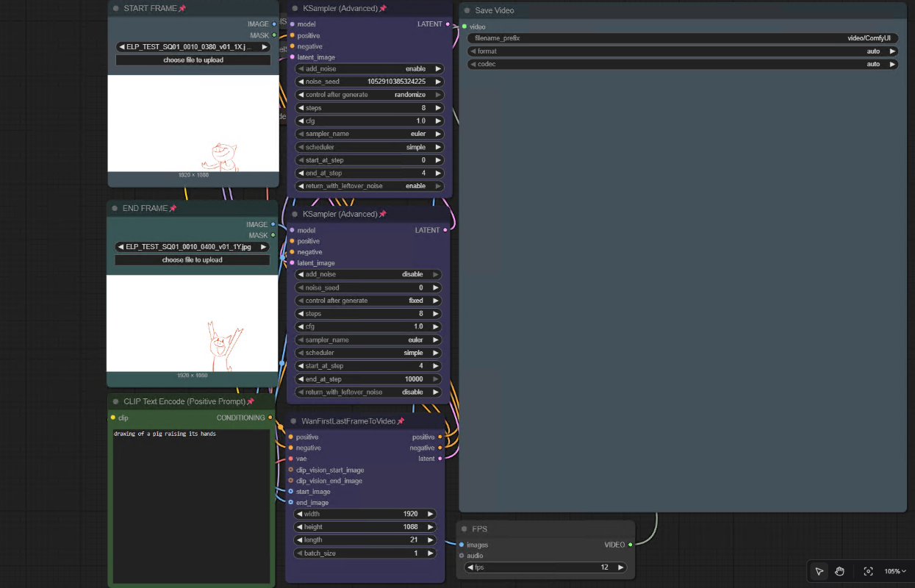Screen dimensions: 915x588
Task: Activate the select cursor mode icon
Action: (x=819, y=571)
